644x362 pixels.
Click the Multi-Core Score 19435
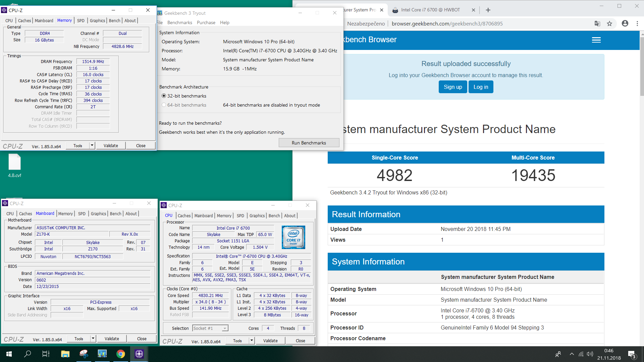pyautogui.click(x=533, y=175)
